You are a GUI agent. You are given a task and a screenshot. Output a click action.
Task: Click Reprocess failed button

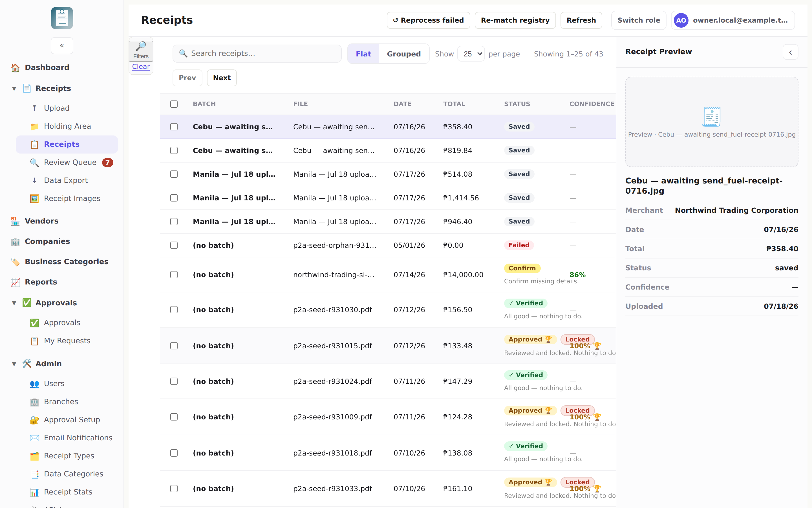428,21
